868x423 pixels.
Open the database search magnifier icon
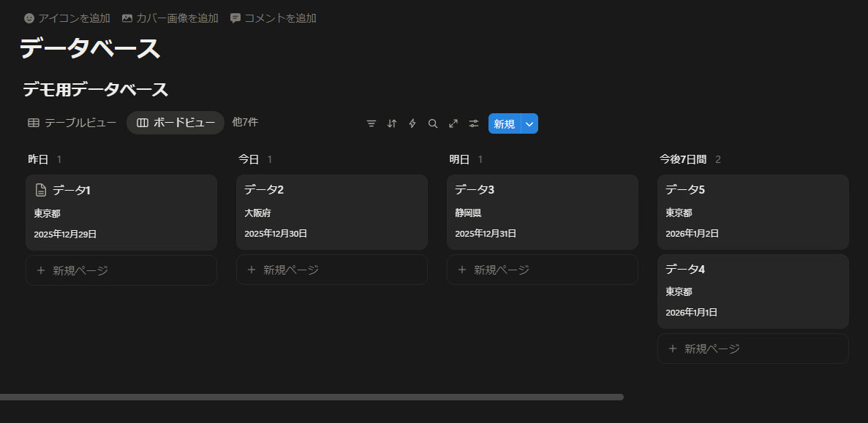tap(433, 123)
